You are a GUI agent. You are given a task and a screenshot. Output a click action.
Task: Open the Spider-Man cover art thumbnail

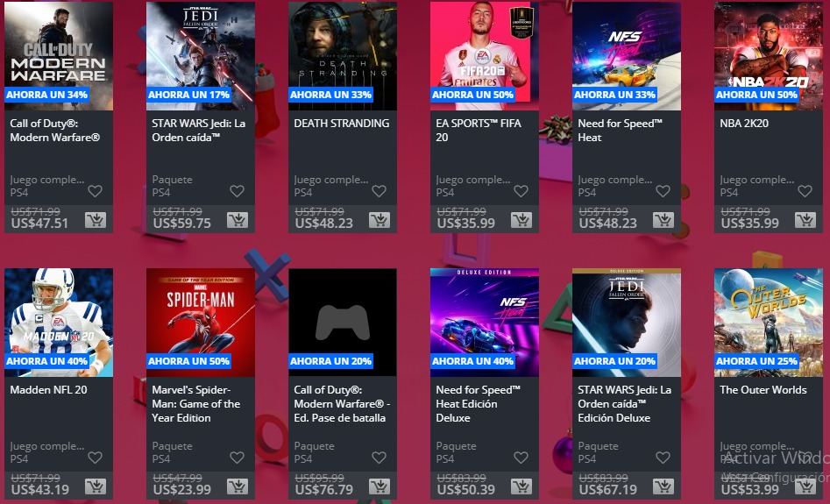(x=201, y=323)
